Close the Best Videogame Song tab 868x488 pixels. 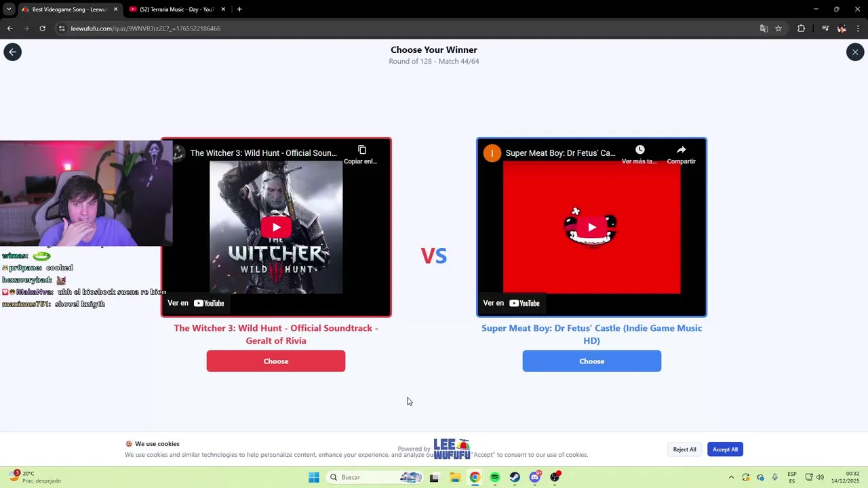point(115,9)
